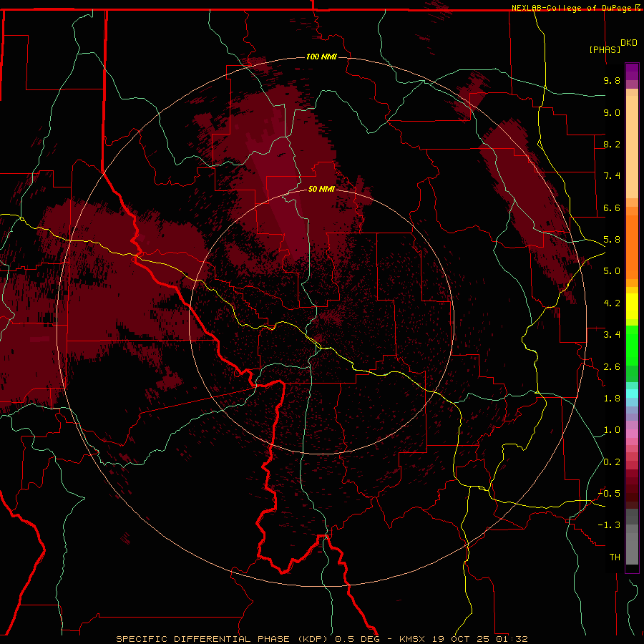
Task: Click the -1.3 value on the color scale
Action: 609,525
